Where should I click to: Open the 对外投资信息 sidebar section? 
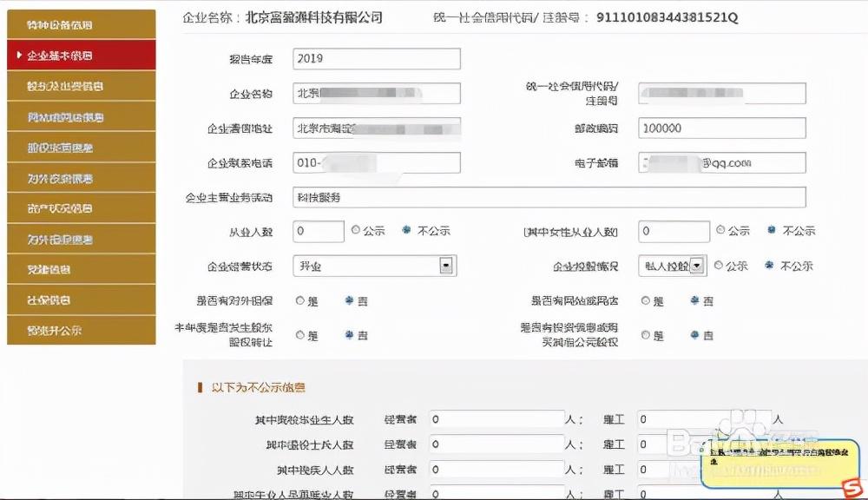[x=82, y=178]
